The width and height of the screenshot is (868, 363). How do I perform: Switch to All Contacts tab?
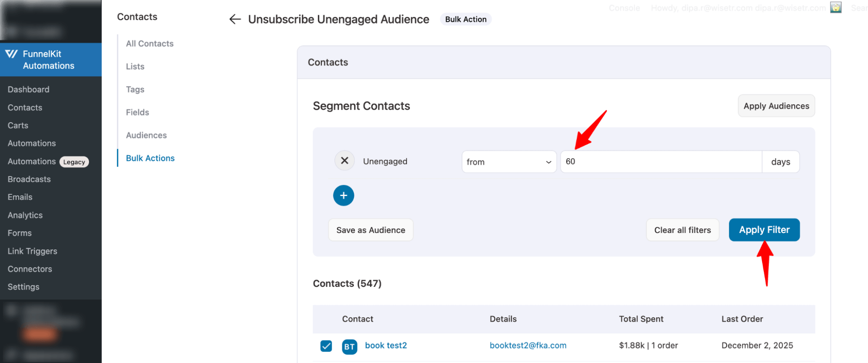tap(150, 43)
